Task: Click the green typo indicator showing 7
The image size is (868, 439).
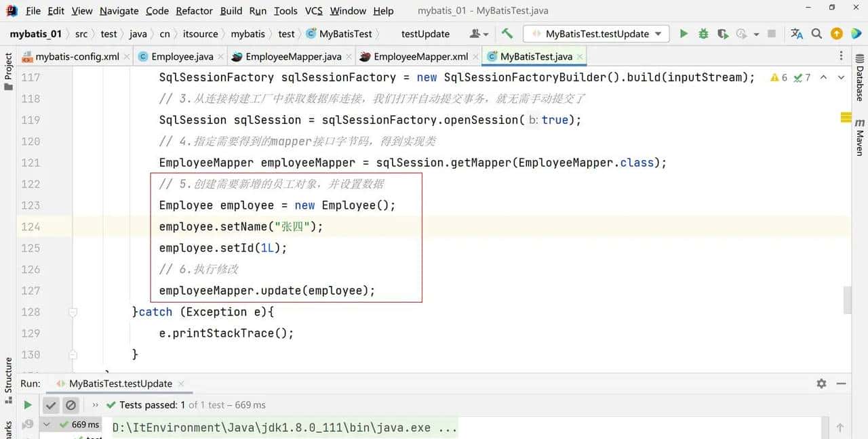Action: pyautogui.click(x=802, y=77)
